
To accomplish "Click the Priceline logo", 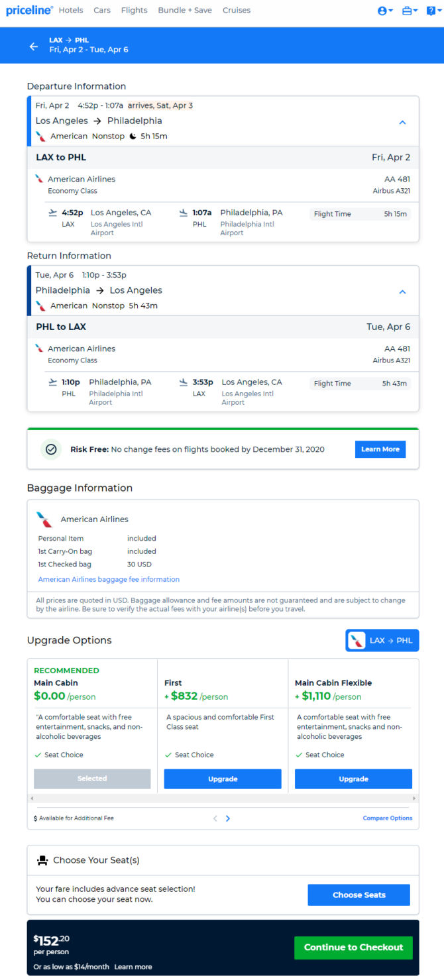I will [x=29, y=11].
